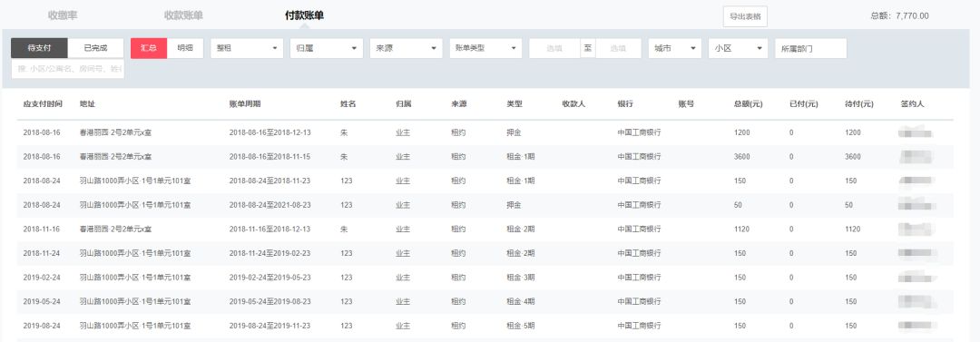Click 押金 type in the 2021-08-23 row
The image size is (980, 342).
pyautogui.click(x=514, y=205)
